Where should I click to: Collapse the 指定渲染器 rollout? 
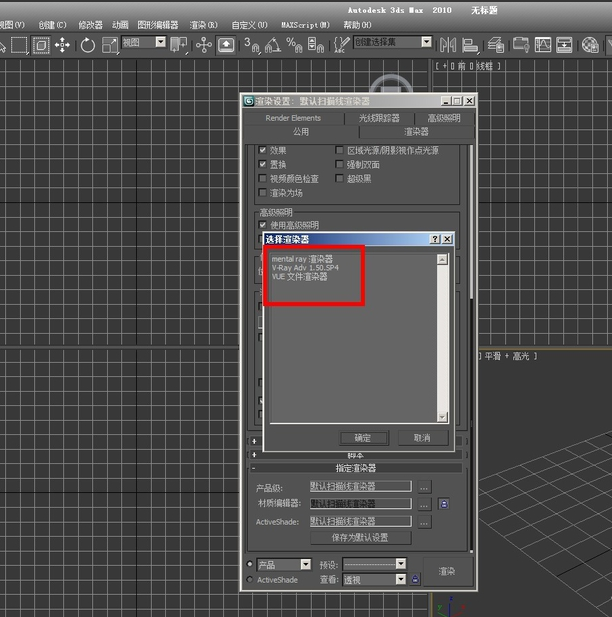[356, 468]
